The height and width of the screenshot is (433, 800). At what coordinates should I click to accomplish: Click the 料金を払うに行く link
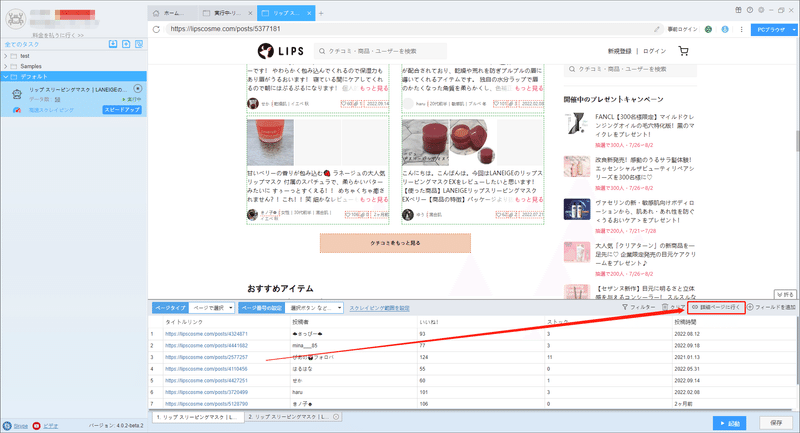point(58,35)
